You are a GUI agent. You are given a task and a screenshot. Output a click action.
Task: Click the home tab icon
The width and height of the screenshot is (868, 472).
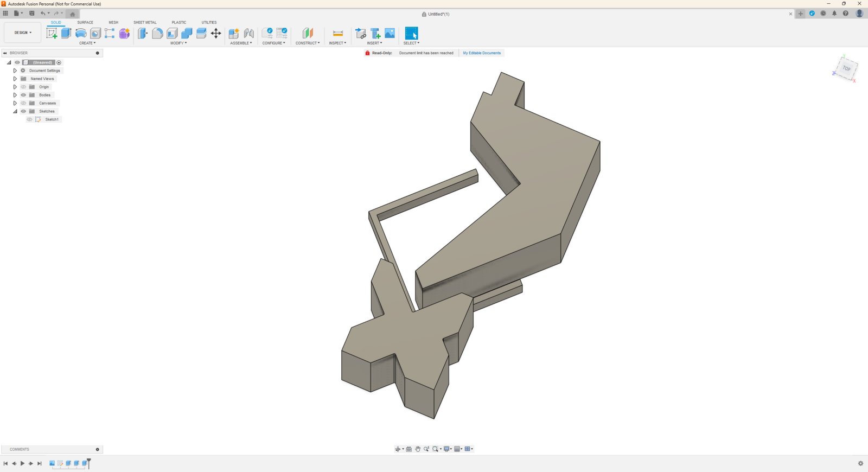73,14
